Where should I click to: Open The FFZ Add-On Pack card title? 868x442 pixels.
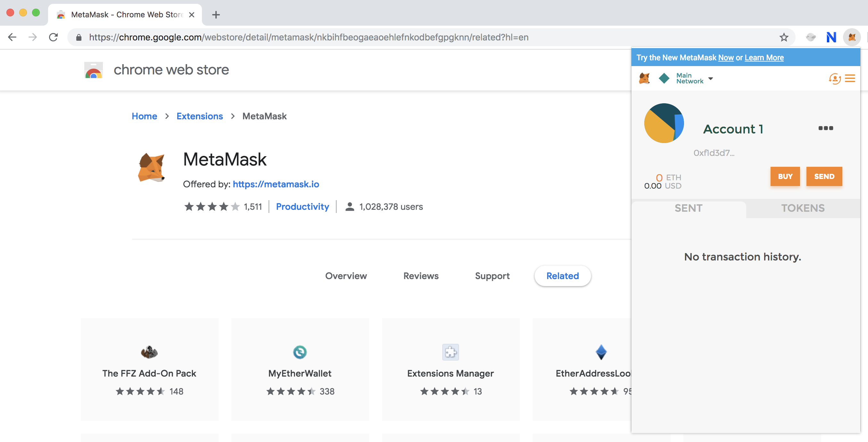149,374
